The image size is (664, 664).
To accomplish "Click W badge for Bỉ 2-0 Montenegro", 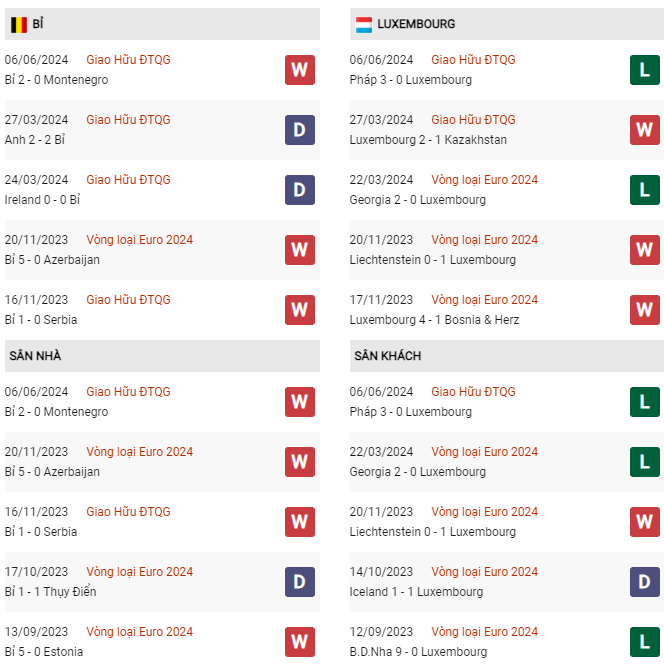I will [300, 70].
